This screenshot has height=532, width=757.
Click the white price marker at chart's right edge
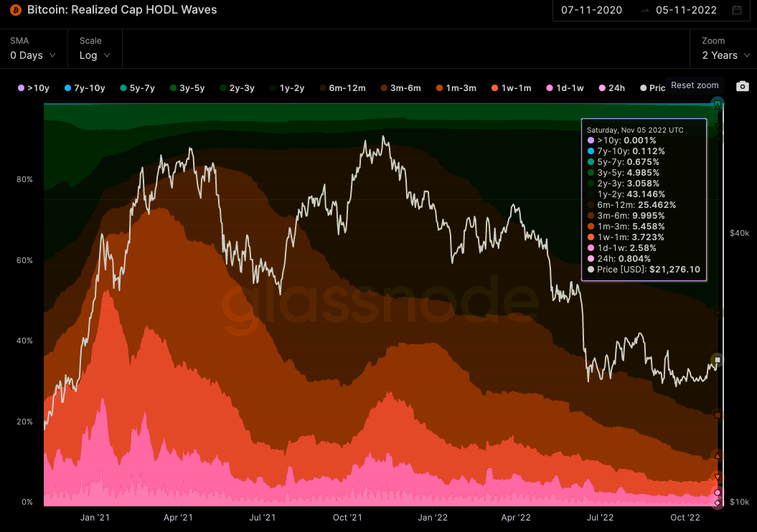coord(718,360)
